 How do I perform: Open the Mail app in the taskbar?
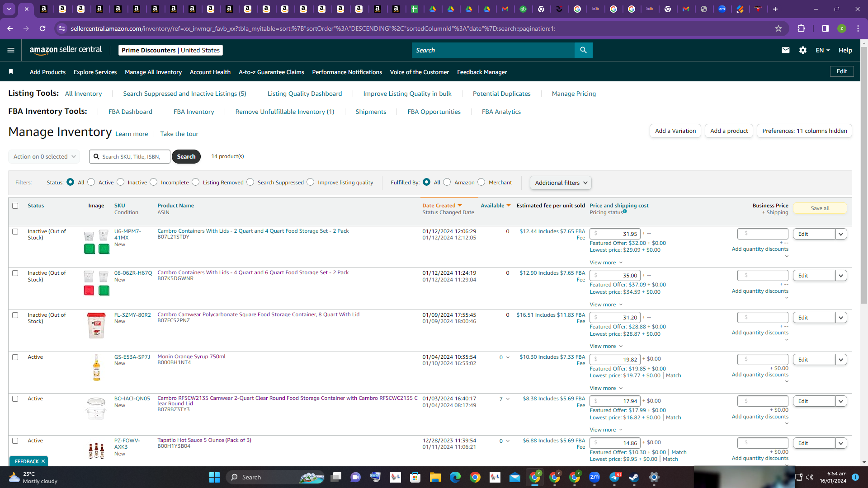515,477
